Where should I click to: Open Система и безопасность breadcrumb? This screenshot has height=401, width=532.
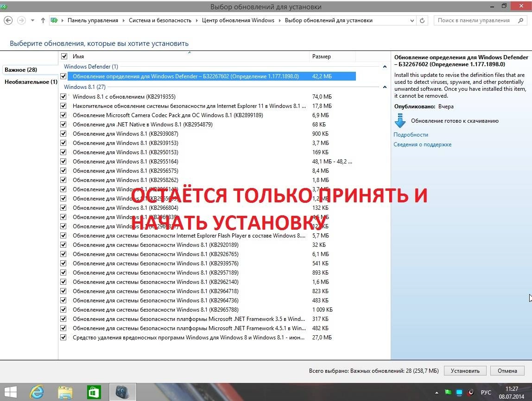coord(160,20)
